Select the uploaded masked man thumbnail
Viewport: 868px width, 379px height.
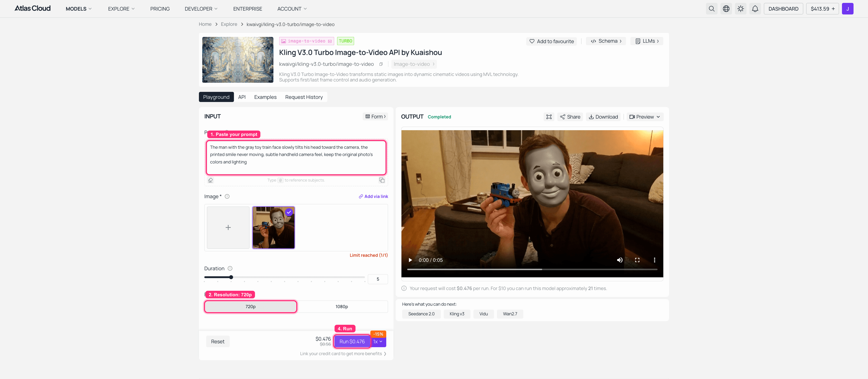273,227
